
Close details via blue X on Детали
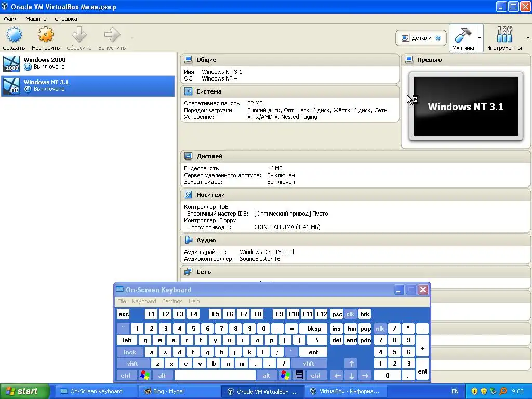[438, 38]
